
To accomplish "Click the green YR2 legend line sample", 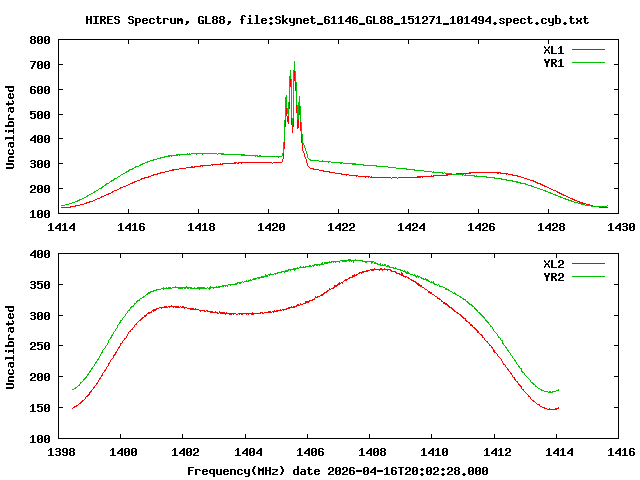I will click(588, 277).
